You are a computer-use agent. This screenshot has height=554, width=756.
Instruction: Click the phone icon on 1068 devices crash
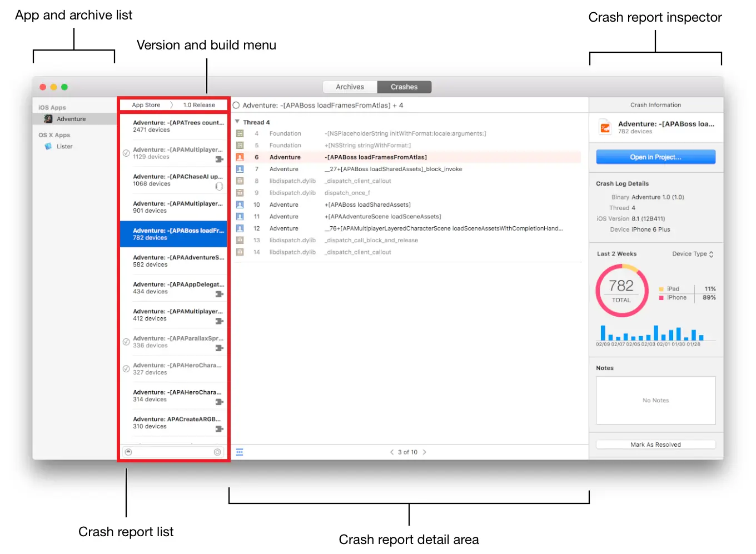coord(219,186)
